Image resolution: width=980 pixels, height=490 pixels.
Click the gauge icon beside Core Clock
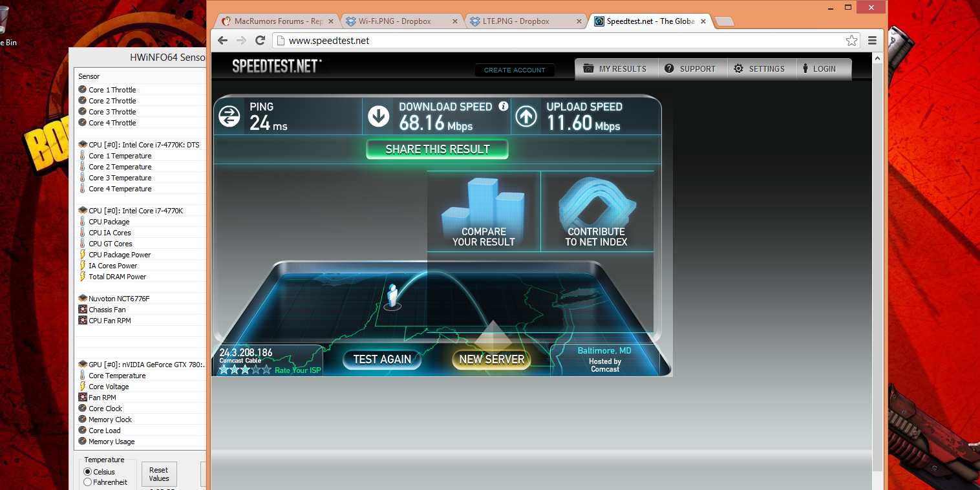(x=83, y=409)
